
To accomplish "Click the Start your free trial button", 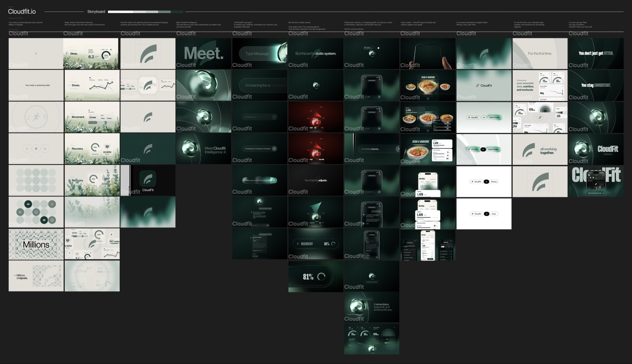I will [596, 193].
